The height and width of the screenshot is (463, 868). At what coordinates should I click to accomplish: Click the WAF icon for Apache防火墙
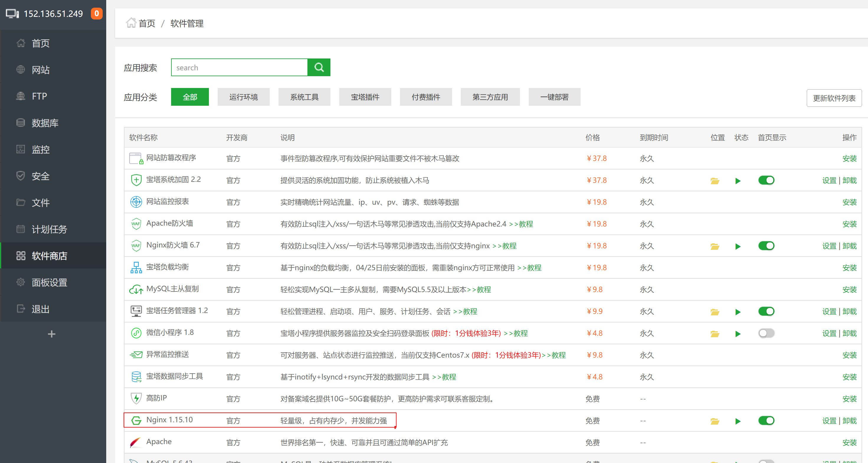136,224
